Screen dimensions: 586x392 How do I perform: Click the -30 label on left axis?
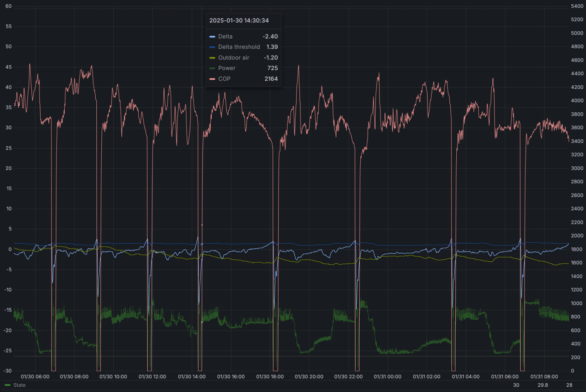tap(8, 371)
